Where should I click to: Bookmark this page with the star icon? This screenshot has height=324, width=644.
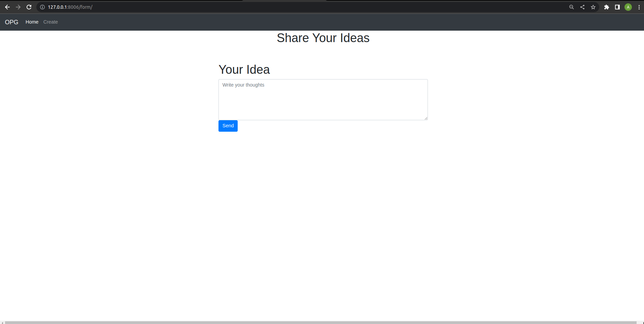(x=593, y=7)
